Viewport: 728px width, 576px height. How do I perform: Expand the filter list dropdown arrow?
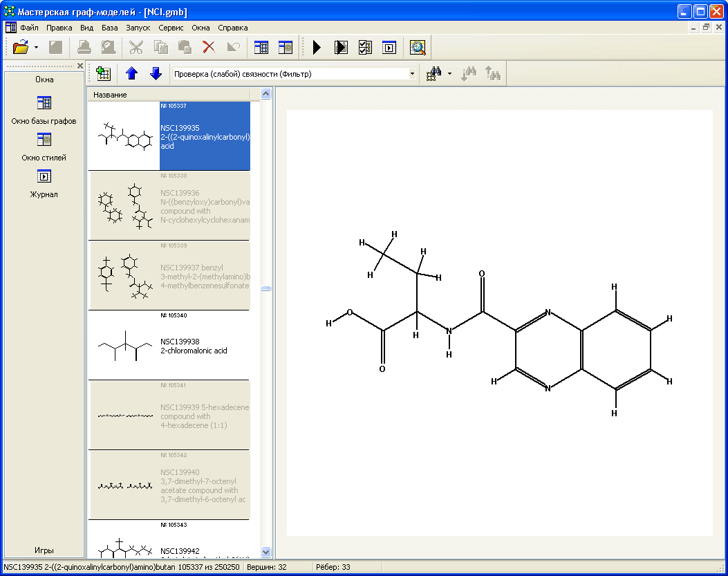pos(412,74)
